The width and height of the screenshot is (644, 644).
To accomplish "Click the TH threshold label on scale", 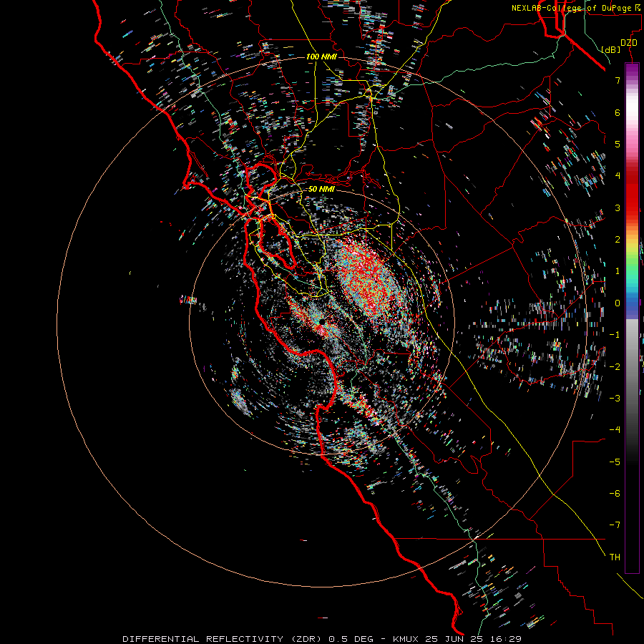I will pyautogui.click(x=615, y=557).
